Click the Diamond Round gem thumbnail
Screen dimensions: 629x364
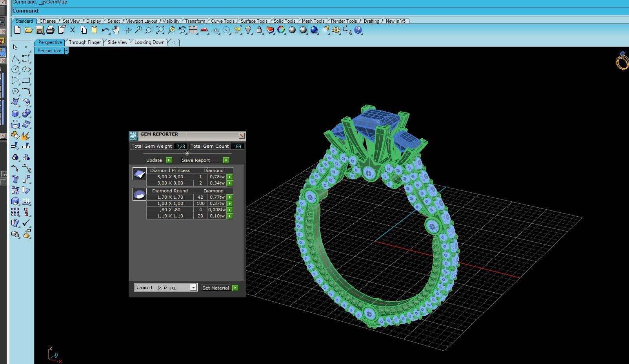(x=139, y=194)
